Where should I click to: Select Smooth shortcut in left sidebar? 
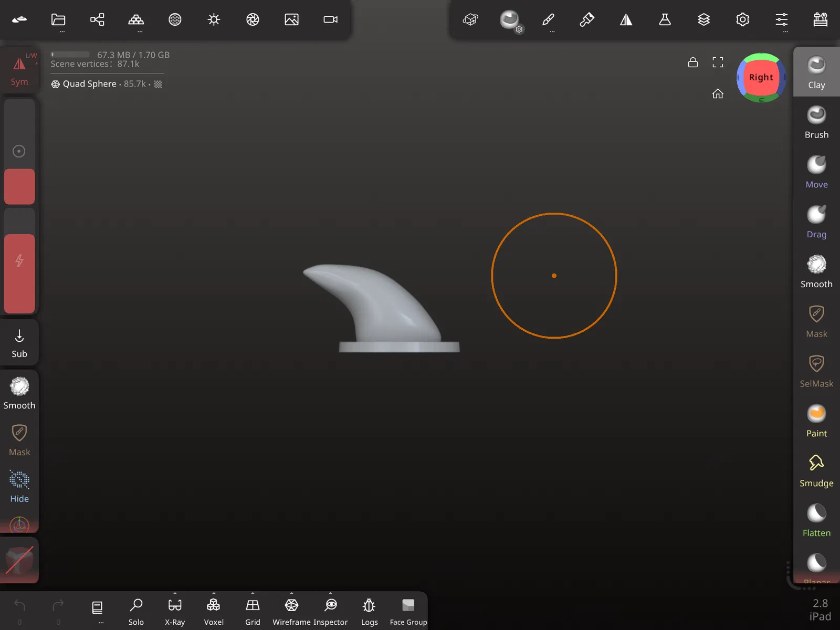(19, 393)
